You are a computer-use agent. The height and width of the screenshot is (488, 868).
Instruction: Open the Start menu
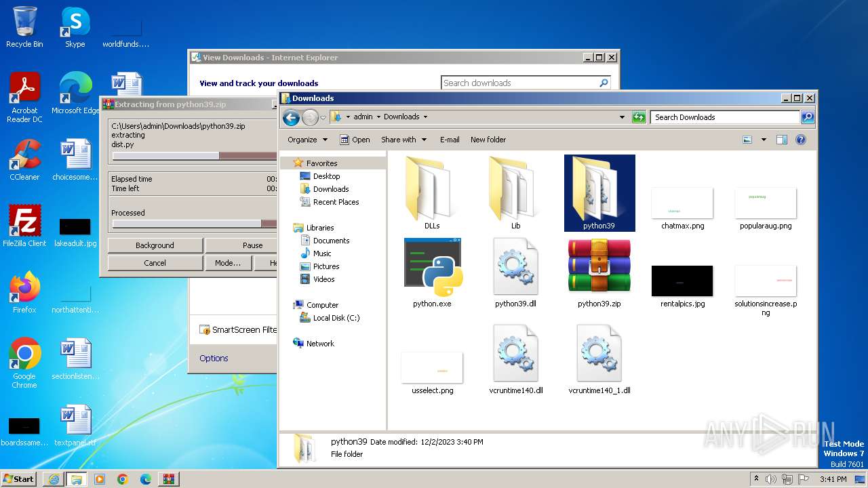point(18,479)
